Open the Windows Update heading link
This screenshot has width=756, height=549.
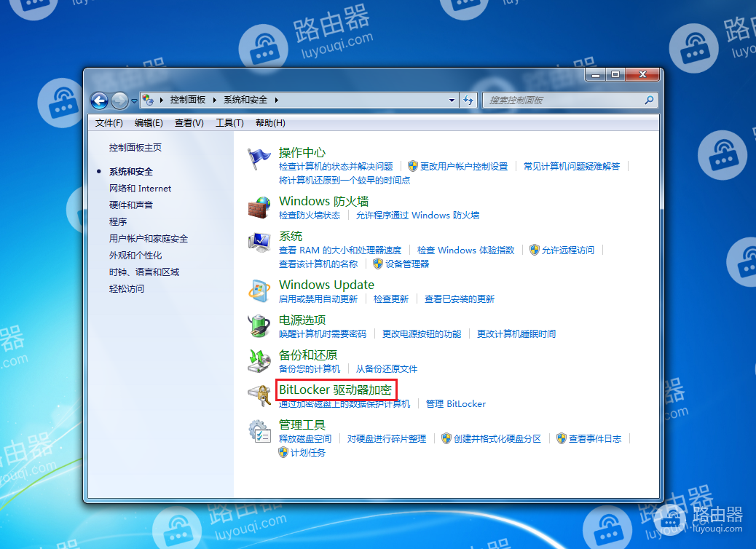[326, 285]
